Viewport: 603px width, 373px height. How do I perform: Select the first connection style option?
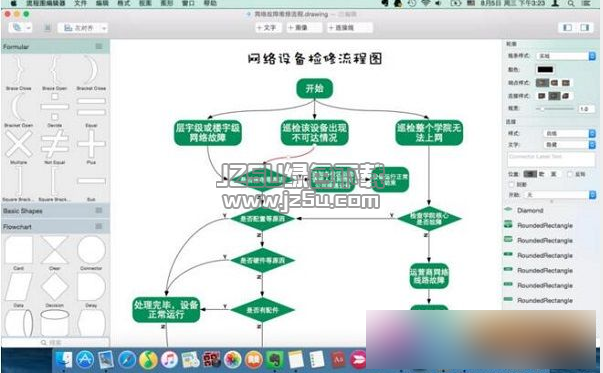tap(542, 96)
